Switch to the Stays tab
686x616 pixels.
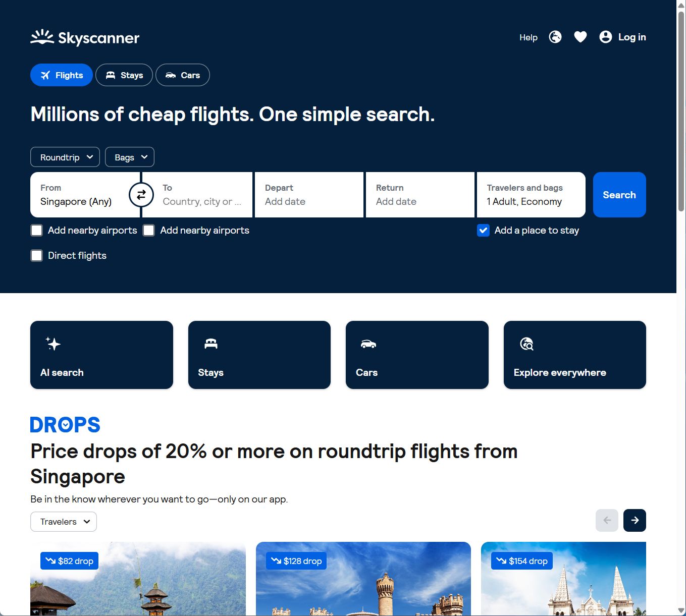[x=124, y=75]
